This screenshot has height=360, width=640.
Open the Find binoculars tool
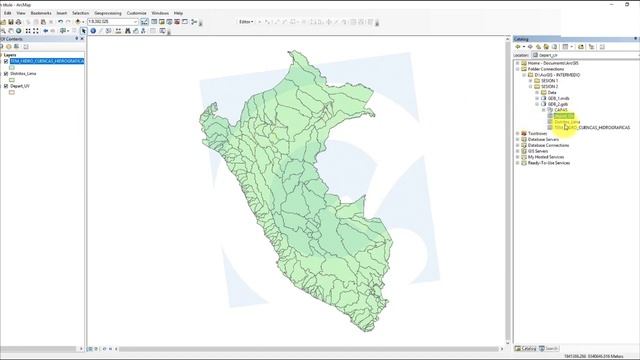click(x=128, y=31)
